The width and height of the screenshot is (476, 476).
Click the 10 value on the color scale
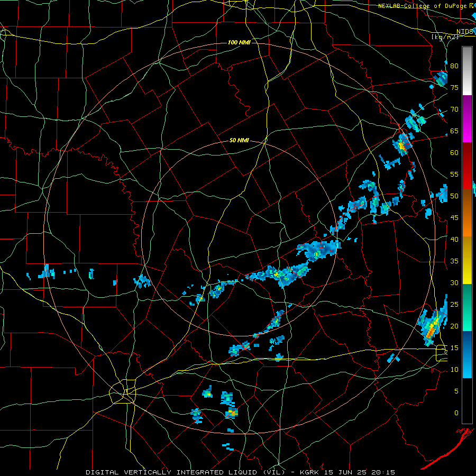tap(454, 370)
